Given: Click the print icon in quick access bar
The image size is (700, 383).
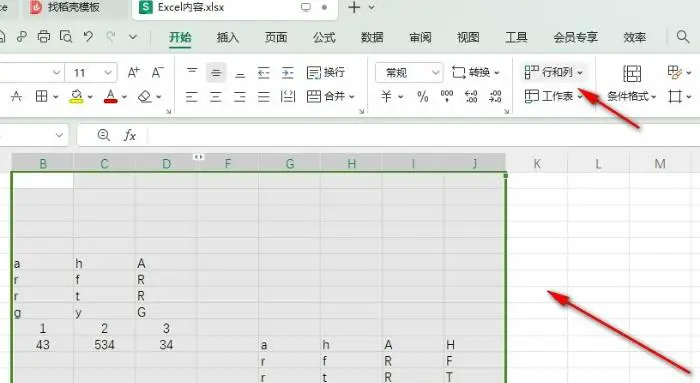Looking at the screenshot, I should (43, 37).
